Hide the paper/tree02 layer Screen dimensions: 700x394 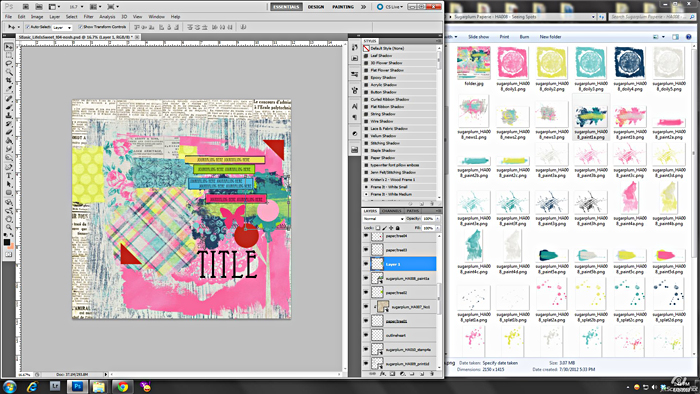(x=366, y=292)
